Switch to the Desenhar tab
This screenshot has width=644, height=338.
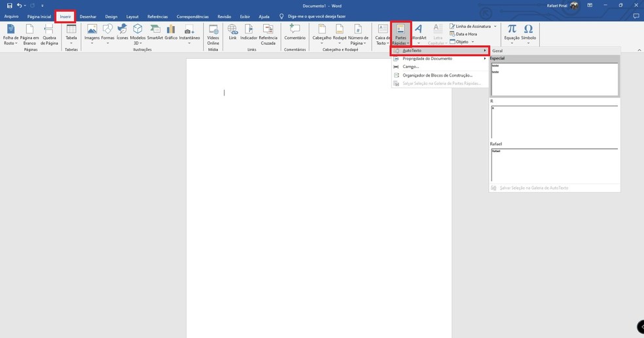[x=88, y=17]
